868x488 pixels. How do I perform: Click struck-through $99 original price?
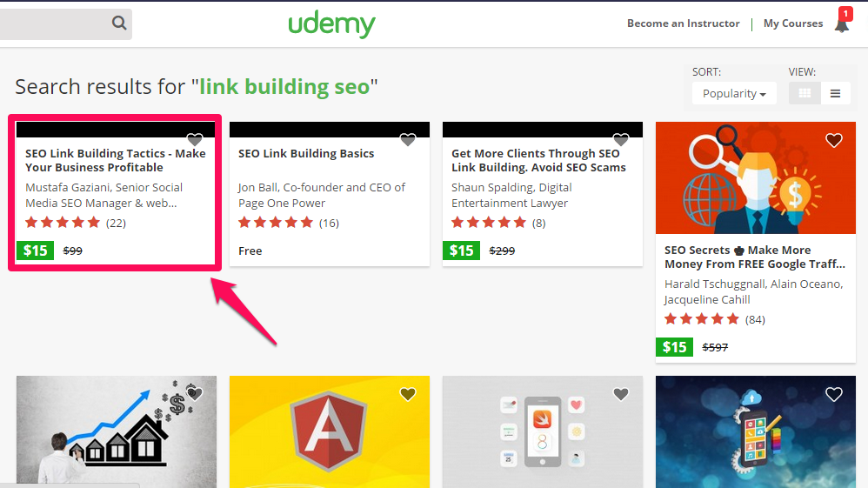(x=72, y=251)
